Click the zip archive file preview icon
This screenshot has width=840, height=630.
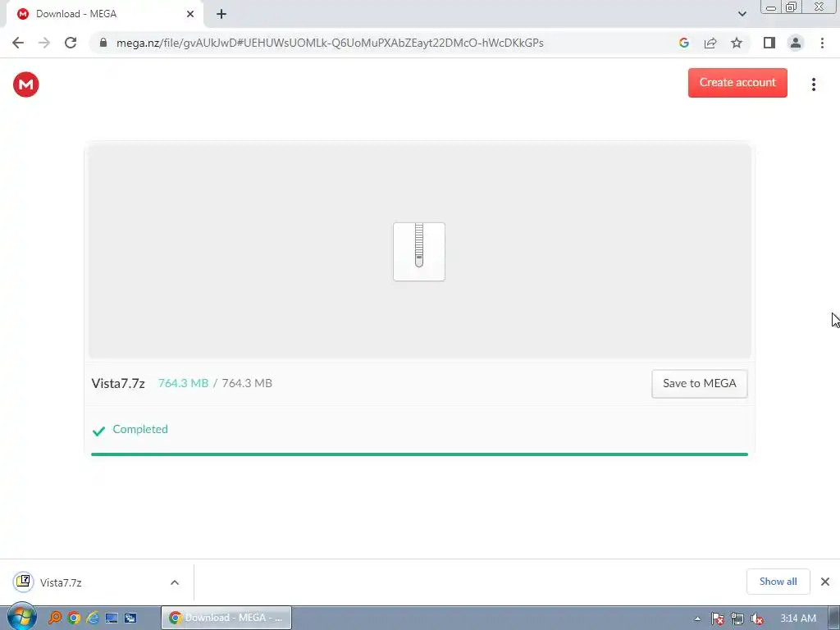pyautogui.click(x=419, y=252)
